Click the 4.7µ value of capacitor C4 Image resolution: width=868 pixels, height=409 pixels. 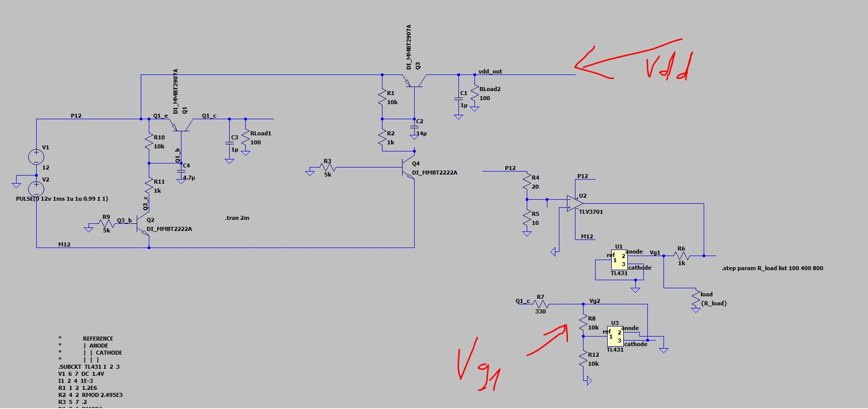pos(189,178)
